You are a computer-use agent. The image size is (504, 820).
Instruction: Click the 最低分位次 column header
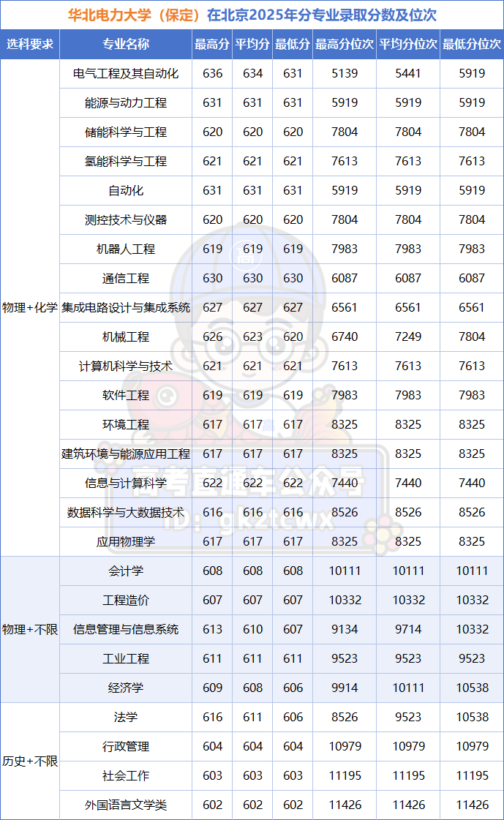[472, 45]
